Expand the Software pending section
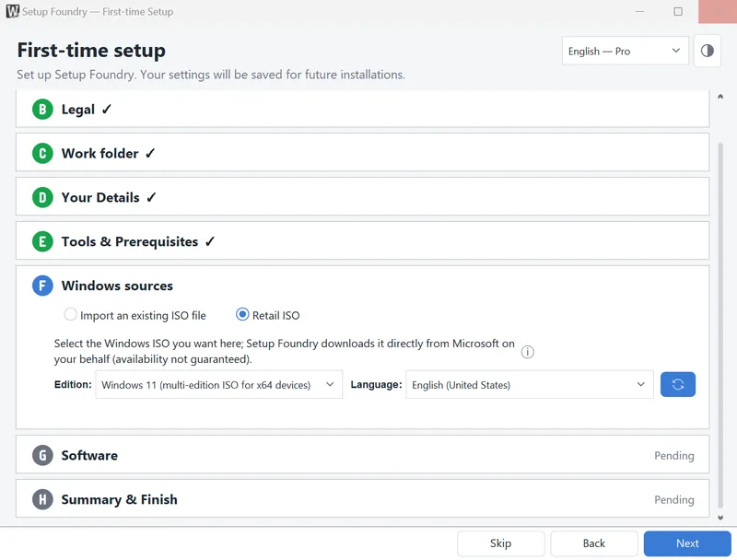This screenshot has height=560, width=737. (362, 454)
